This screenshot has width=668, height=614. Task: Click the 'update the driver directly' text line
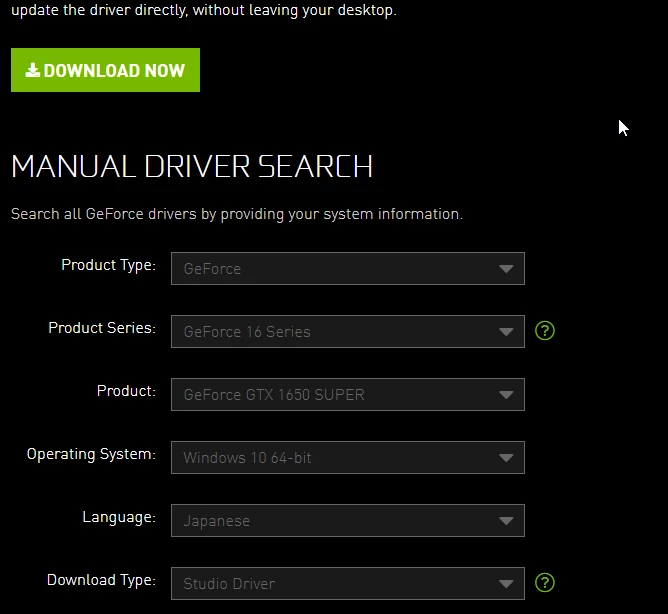tap(204, 10)
